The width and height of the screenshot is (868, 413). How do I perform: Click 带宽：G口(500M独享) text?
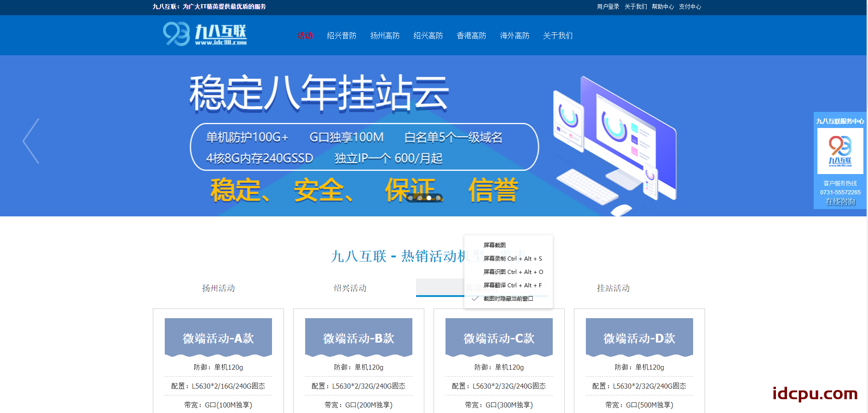[639, 405]
